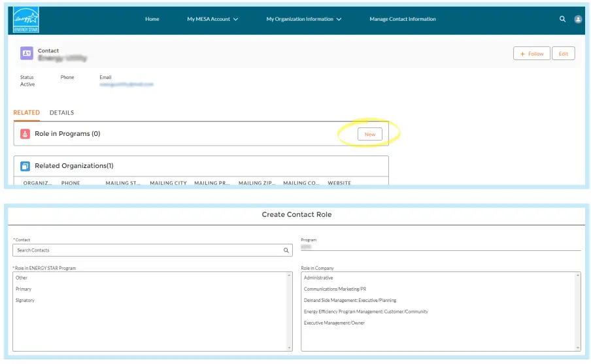The image size is (591, 364).
Task: Click the MAILING CO... column header
Action: (301, 183)
